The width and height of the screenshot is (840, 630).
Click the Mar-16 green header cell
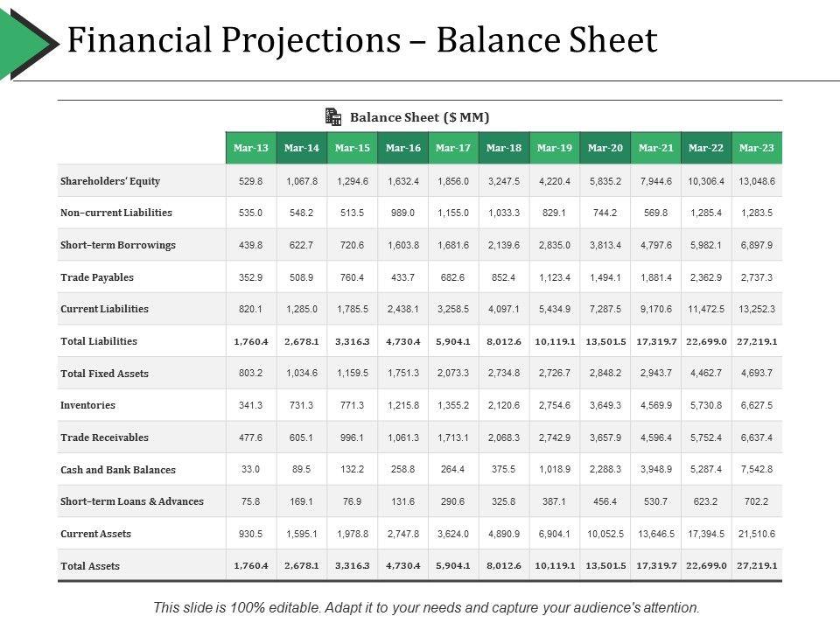(x=402, y=148)
